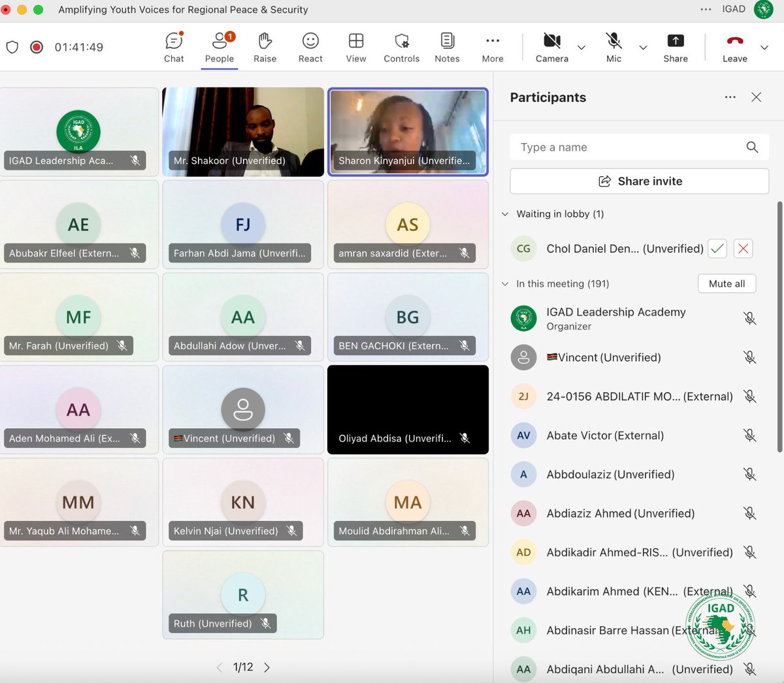Share your screen content
Viewport: 784px width, 683px height.
[x=676, y=48]
